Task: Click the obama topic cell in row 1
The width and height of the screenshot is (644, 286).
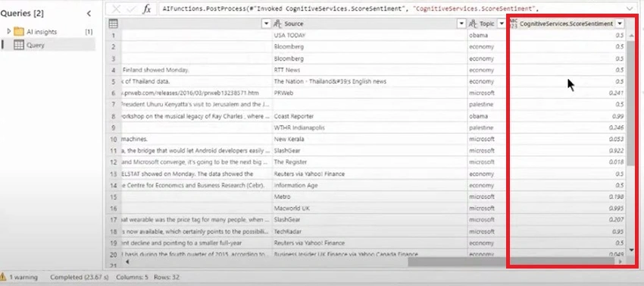Action: click(487, 36)
